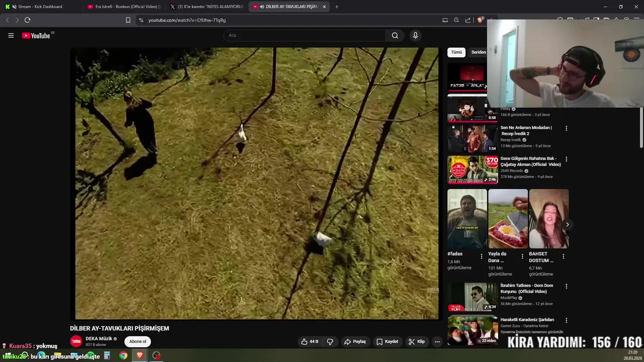
Task: Reload the page in the browser
Action: [x=27, y=20]
